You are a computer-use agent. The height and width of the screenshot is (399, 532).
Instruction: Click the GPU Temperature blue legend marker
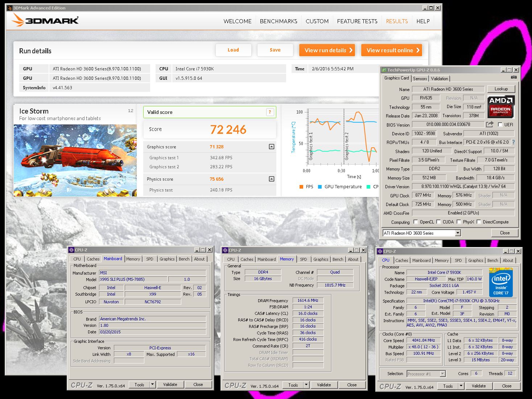coord(320,187)
